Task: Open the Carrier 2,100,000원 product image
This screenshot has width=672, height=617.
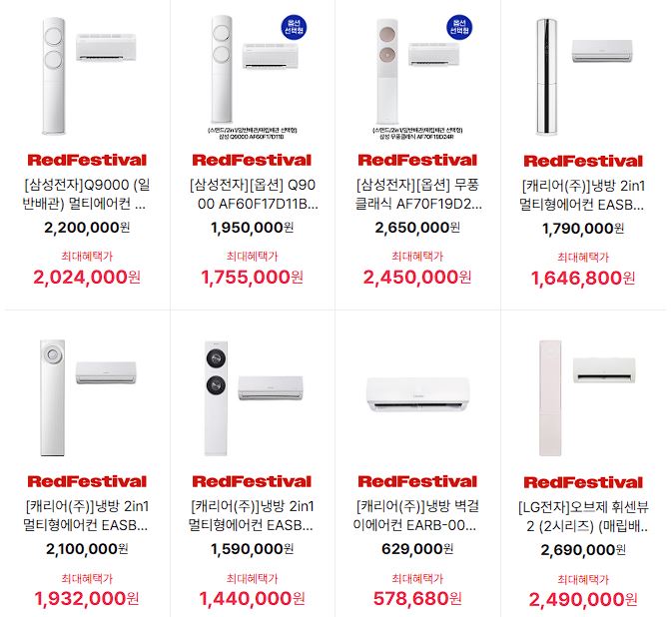Action: tap(87, 397)
